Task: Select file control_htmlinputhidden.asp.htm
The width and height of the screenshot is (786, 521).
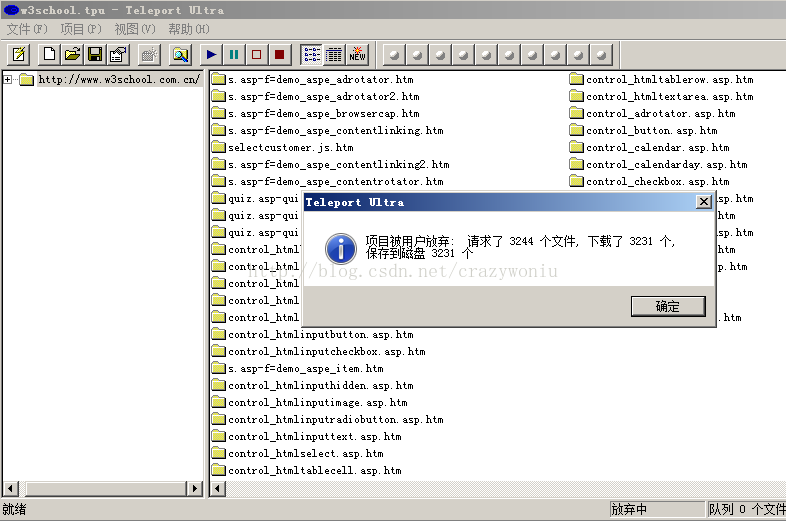Action: click(321, 386)
